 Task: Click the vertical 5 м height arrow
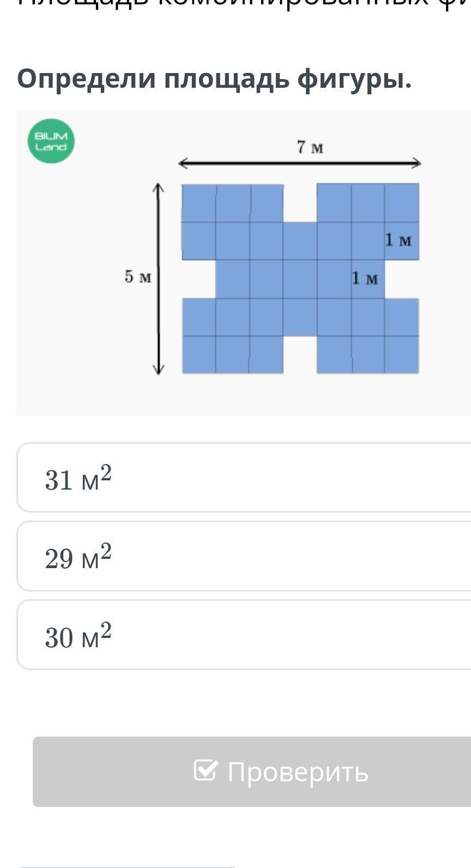158,279
